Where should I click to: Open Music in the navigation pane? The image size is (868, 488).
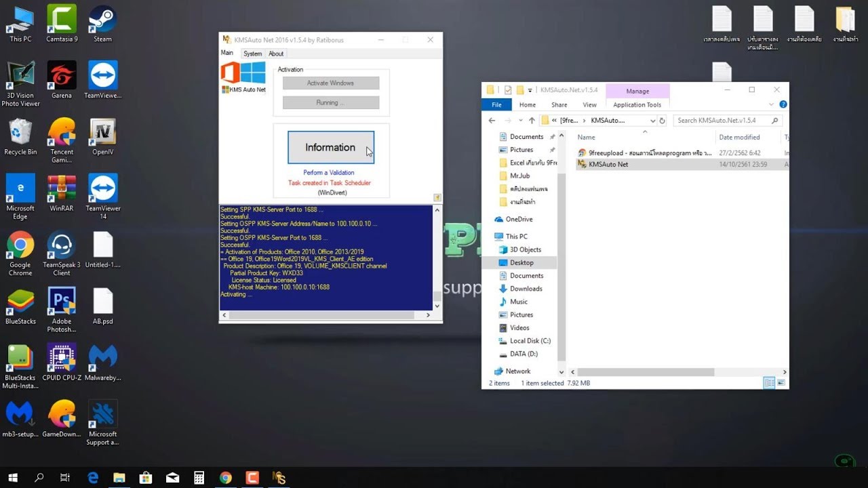click(519, 302)
